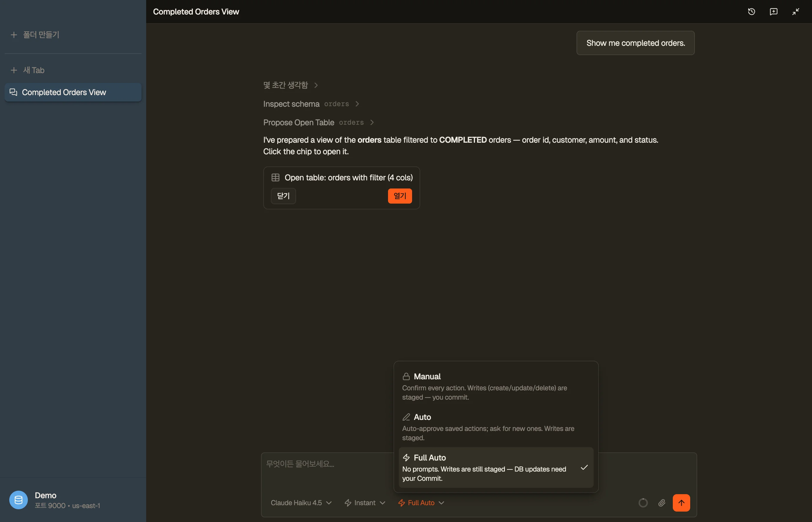The width and height of the screenshot is (812, 522).
Task: Click the 새 Tab label
Action: pyautogui.click(x=34, y=70)
